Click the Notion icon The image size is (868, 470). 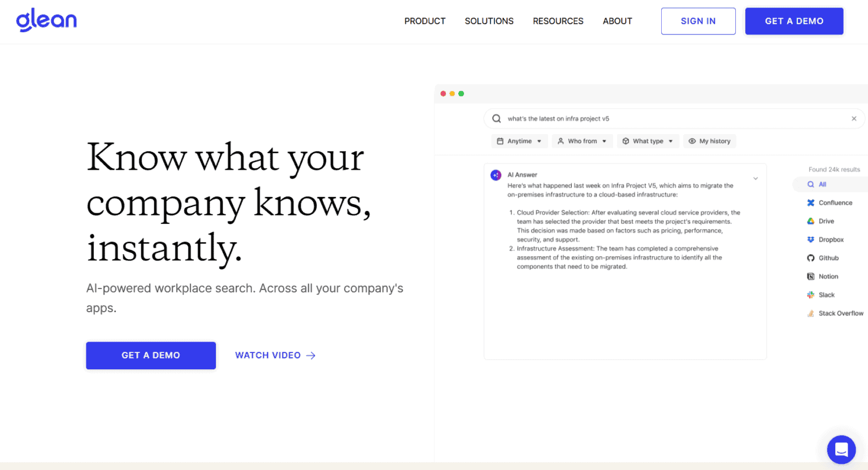click(x=810, y=277)
